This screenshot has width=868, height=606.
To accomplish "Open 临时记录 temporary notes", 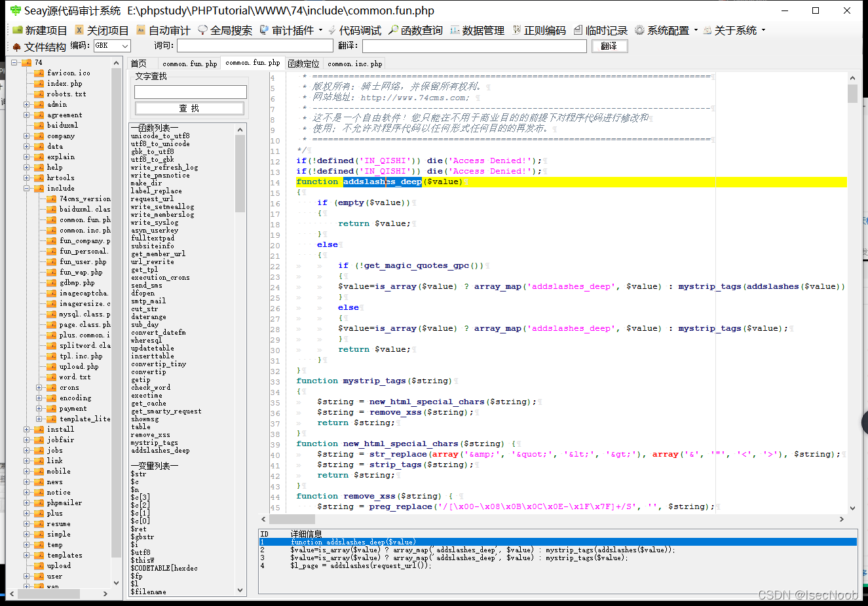I will (x=601, y=30).
